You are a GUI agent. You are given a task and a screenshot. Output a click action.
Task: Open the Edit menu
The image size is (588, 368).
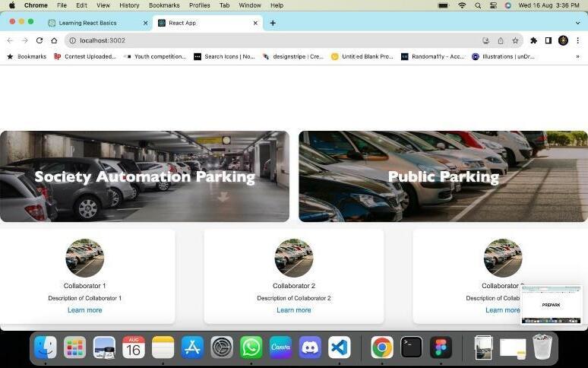(x=81, y=5)
